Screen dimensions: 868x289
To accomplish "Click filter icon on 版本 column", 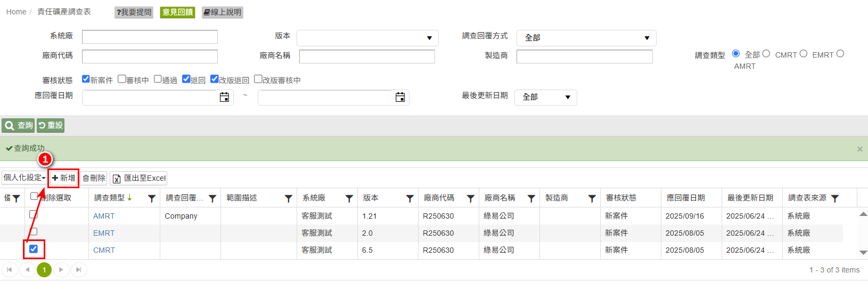I will 410,198.
